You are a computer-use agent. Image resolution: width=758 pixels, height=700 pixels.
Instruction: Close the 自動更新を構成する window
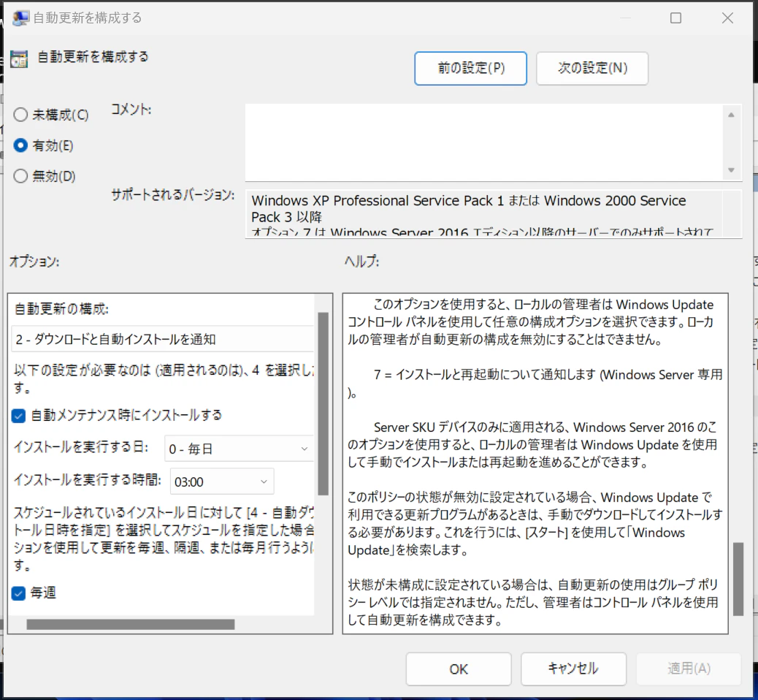click(727, 18)
